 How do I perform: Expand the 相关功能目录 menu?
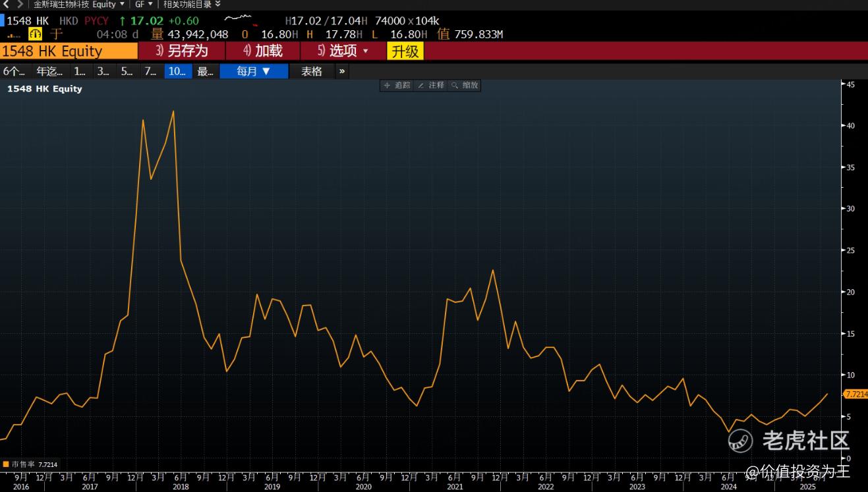click(192, 4)
